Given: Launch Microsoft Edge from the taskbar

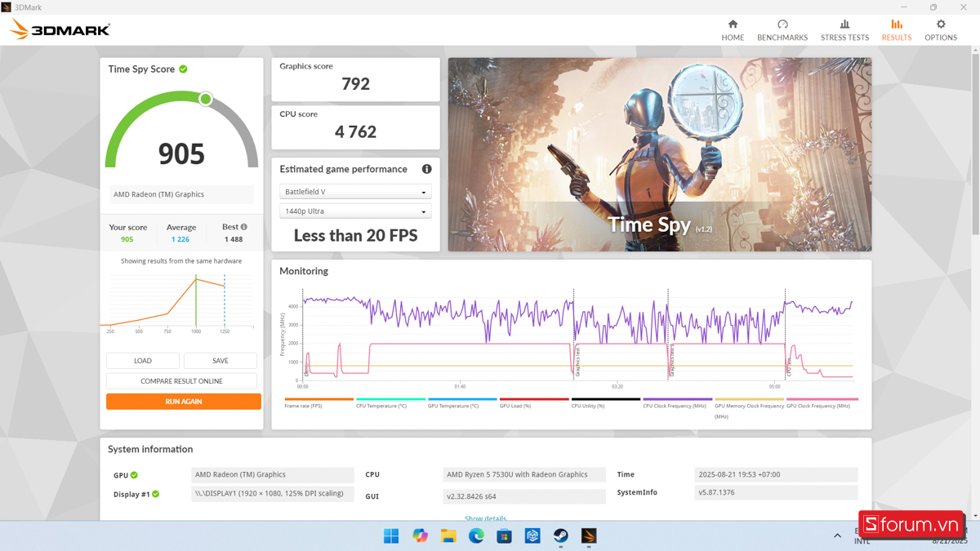Looking at the screenshot, I should tap(476, 535).
